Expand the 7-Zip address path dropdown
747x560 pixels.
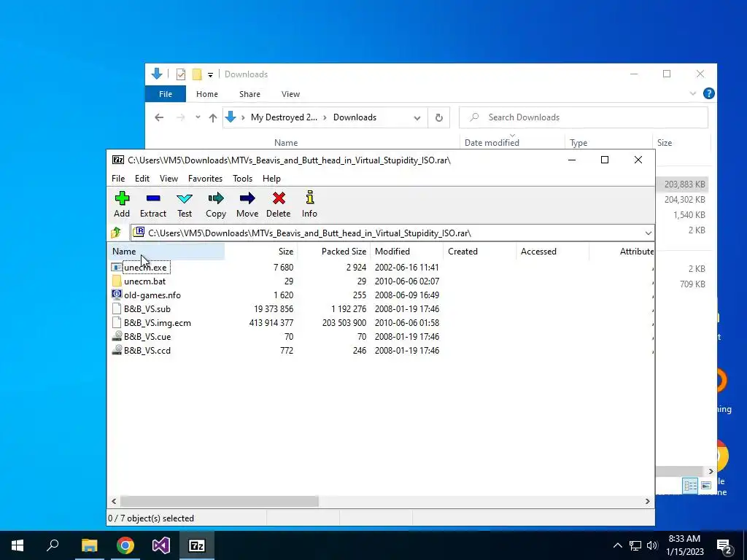click(648, 233)
